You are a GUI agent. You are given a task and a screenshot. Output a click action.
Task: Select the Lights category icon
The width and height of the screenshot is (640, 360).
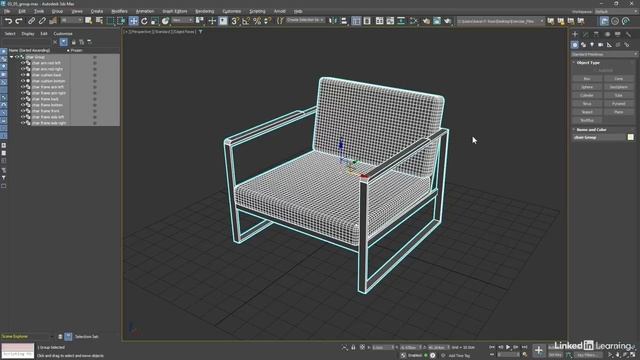pyautogui.click(x=592, y=44)
